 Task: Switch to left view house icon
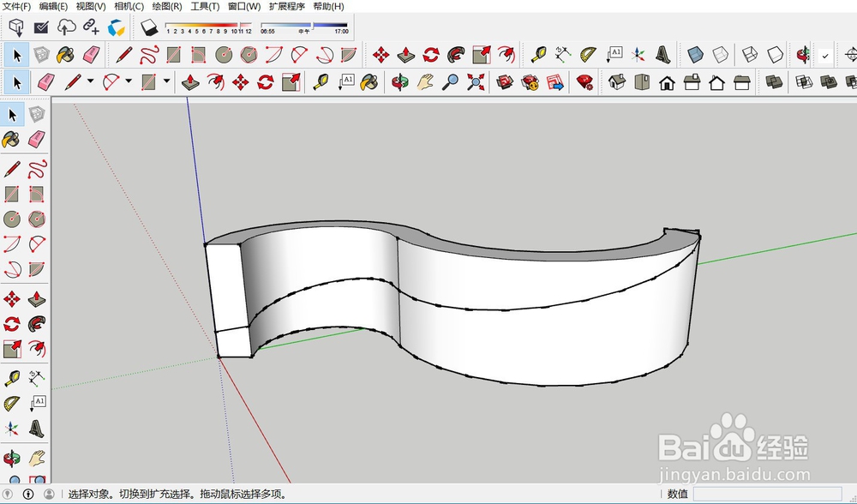point(741,82)
